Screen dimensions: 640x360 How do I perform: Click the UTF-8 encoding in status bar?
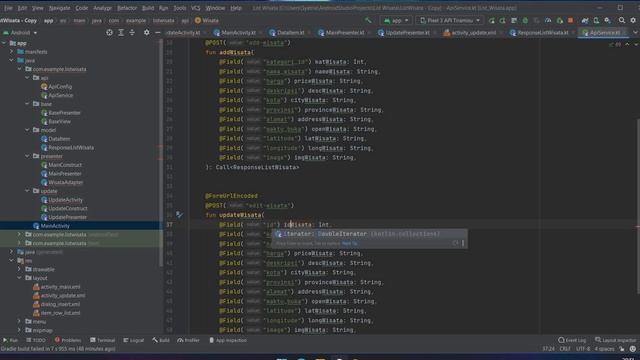point(583,349)
